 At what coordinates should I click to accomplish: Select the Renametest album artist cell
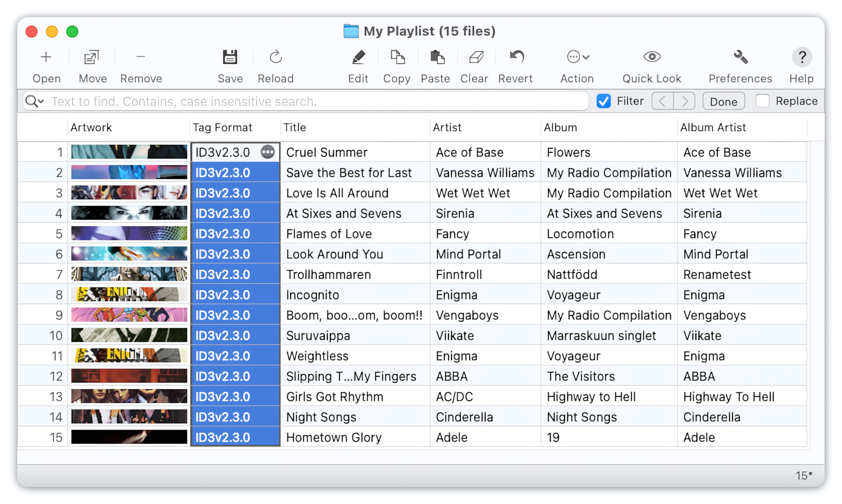(x=742, y=274)
